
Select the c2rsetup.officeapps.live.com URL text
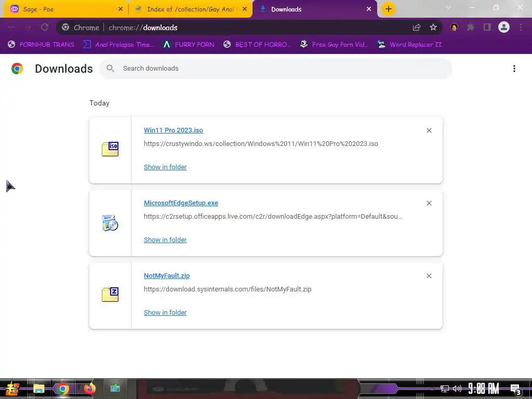(273, 217)
